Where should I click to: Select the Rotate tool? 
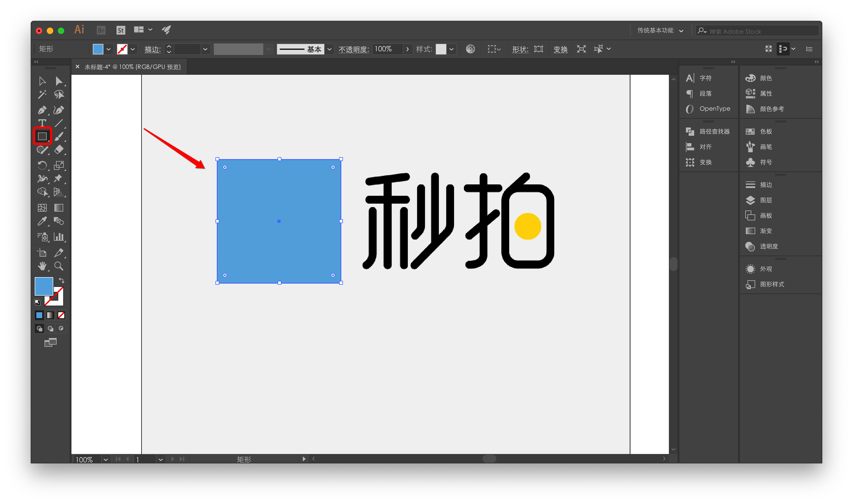[42, 165]
